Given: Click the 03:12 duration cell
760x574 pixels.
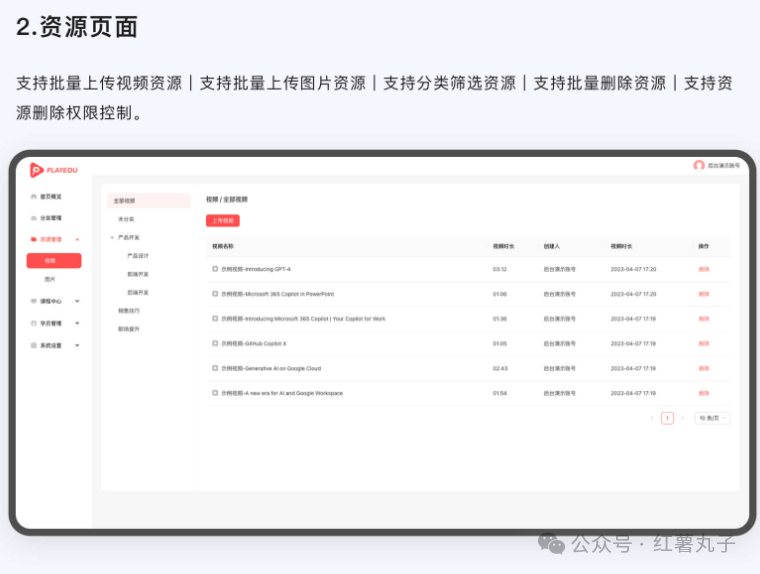Looking at the screenshot, I should (500, 269).
